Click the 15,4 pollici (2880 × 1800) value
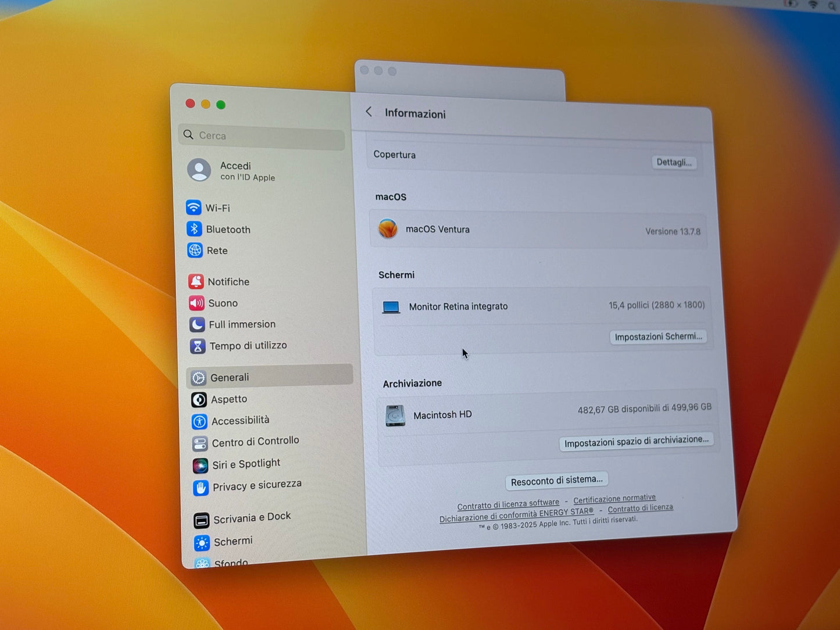 (657, 305)
